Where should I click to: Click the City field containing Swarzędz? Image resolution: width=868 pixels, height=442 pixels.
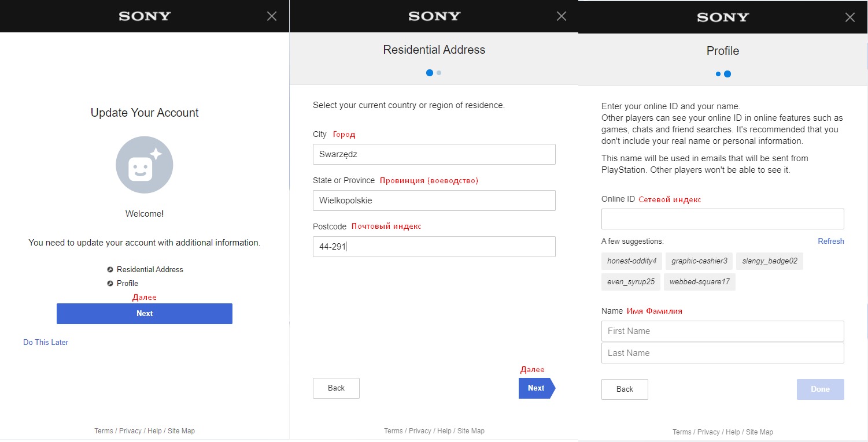click(x=434, y=154)
